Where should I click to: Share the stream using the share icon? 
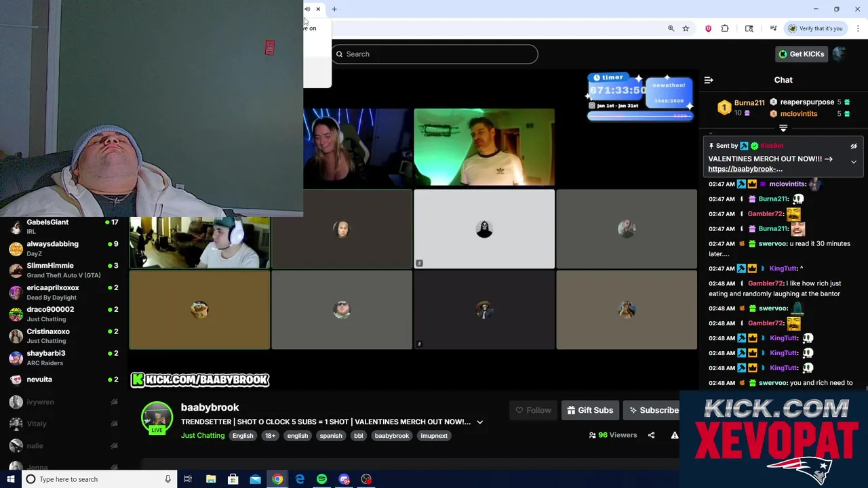pos(651,435)
